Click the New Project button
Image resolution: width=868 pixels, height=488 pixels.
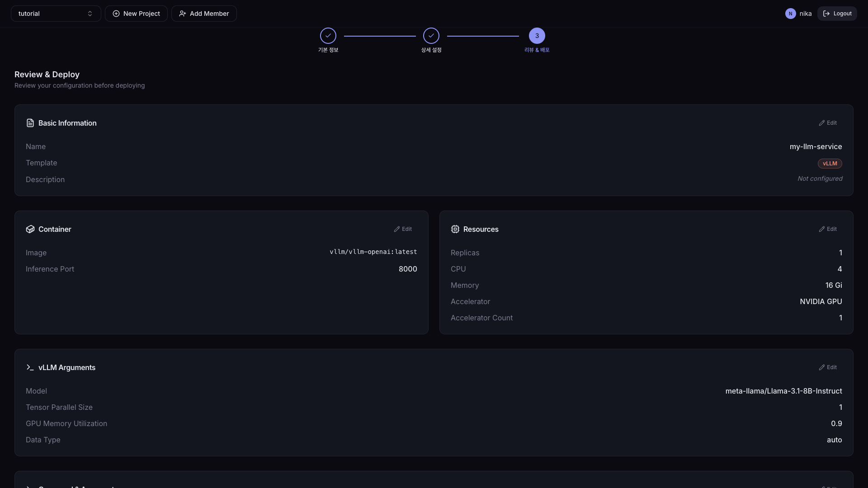136,14
